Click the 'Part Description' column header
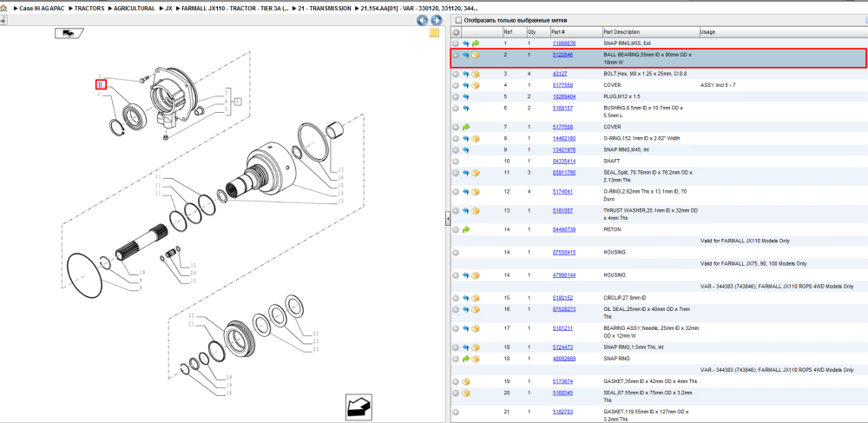Screen dimensions: 868x423 coord(650,32)
